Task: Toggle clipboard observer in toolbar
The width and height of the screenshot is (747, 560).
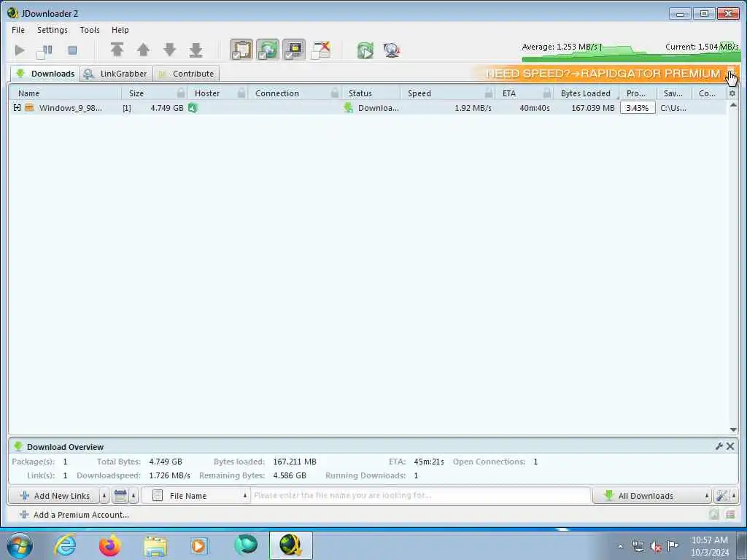Action: (x=241, y=50)
